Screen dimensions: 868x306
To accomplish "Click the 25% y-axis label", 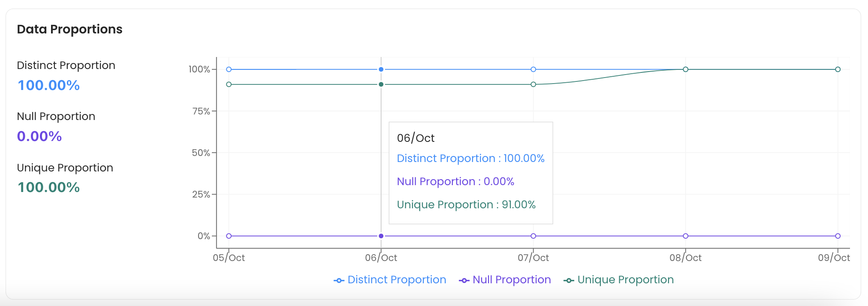I will coord(201,195).
